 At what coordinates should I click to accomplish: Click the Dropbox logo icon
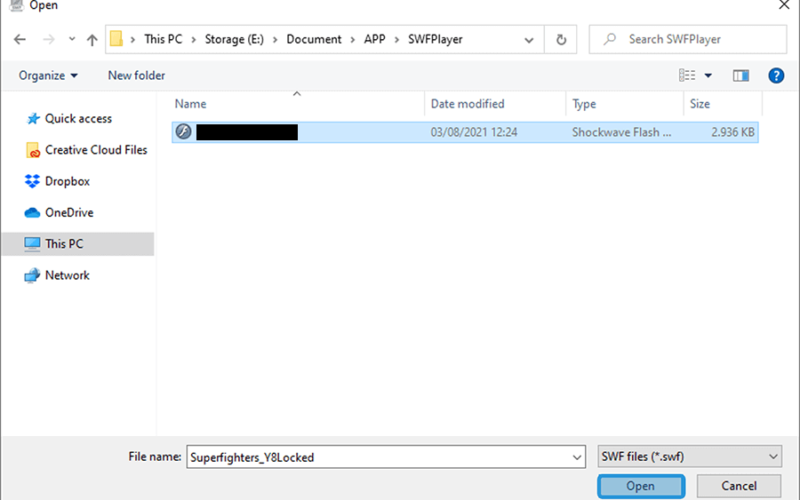(32, 181)
